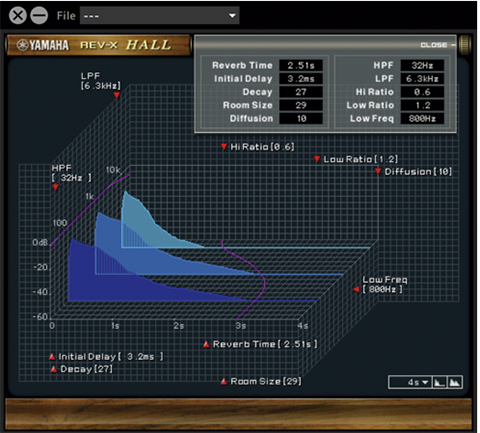Click the 'Room Size [29]' graph label
The height and width of the screenshot is (433, 480).
point(266,381)
